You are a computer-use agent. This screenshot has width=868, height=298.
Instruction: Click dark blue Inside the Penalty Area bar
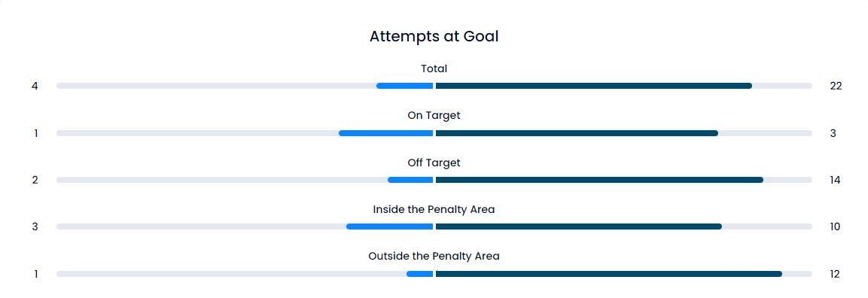579,227
